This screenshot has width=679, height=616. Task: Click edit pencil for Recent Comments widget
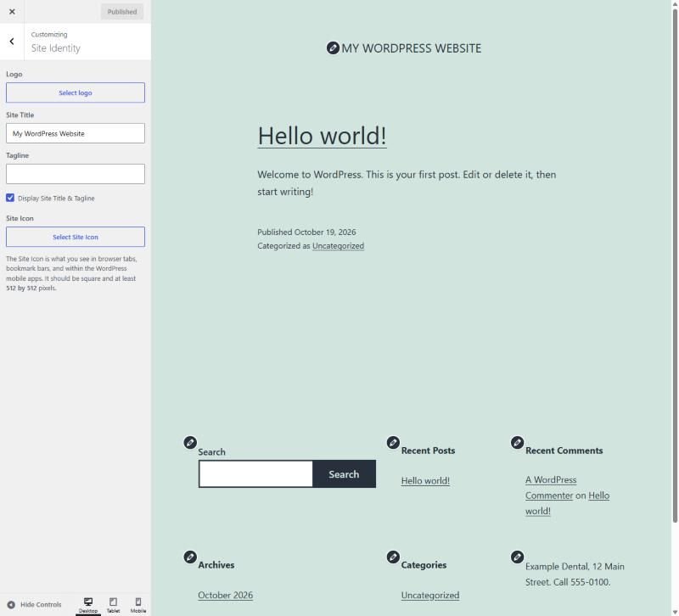tap(517, 442)
